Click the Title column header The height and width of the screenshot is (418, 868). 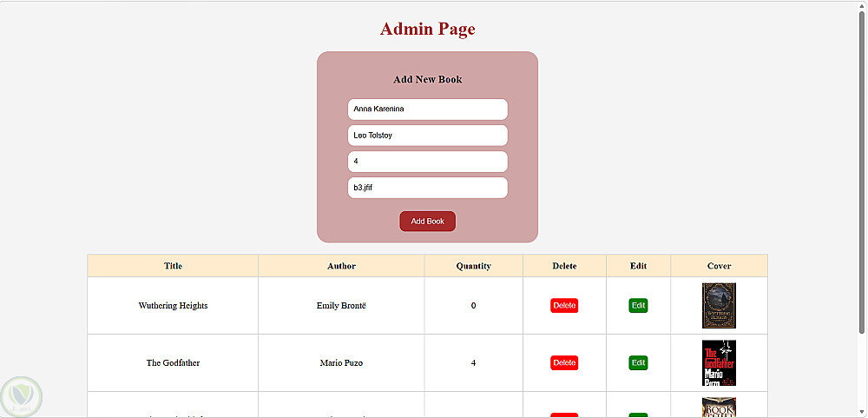[173, 266]
